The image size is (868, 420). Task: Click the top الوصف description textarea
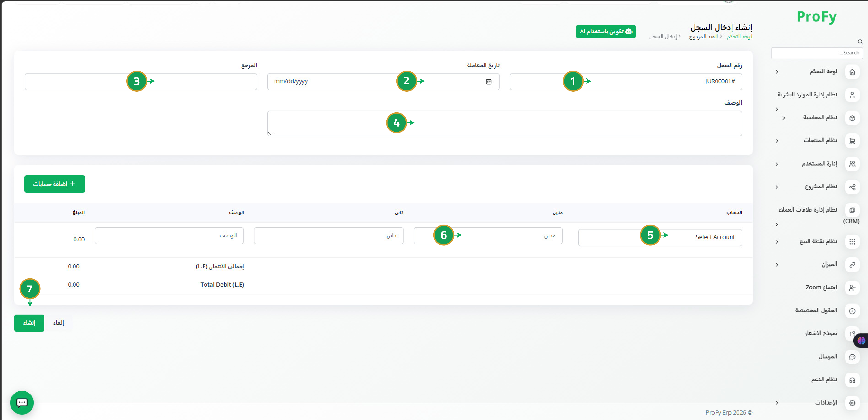(504, 123)
